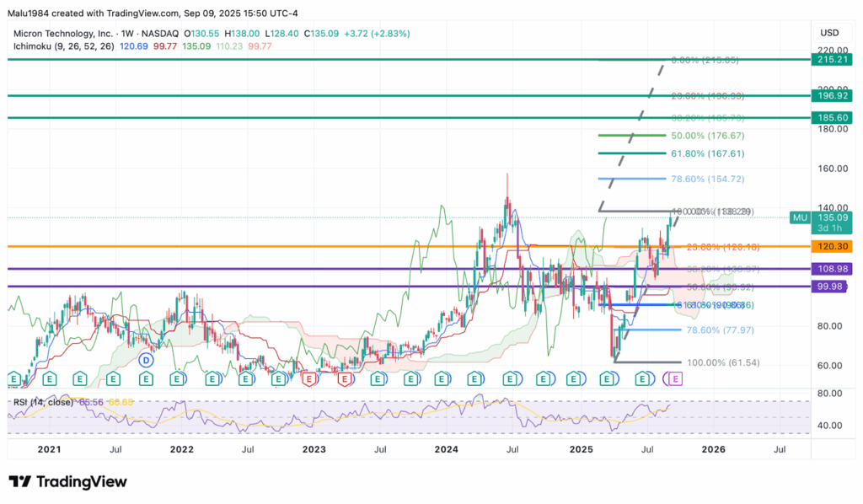Open the USD currency selector
The height and width of the screenshot is (504, 863).
point(829,32)
